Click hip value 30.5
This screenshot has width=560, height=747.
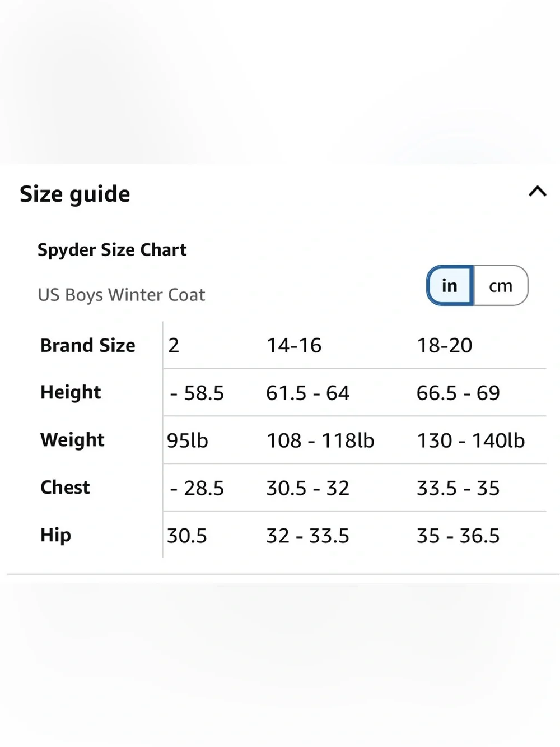click(187, 536)
